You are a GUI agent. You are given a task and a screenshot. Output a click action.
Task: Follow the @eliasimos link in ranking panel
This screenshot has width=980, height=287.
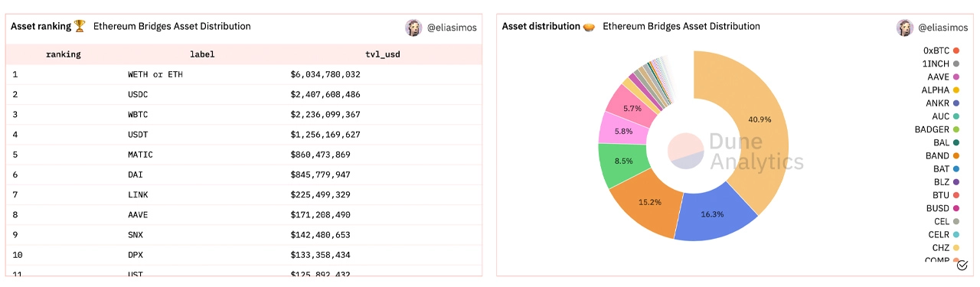pyautogui.click(x=452, y=28)
